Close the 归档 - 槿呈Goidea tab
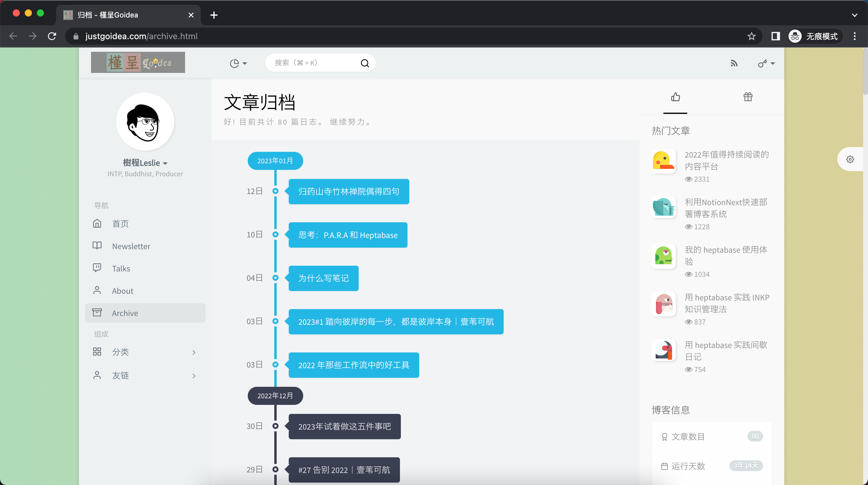Viewport: 868px width, 485px height. tap(191, 15)
